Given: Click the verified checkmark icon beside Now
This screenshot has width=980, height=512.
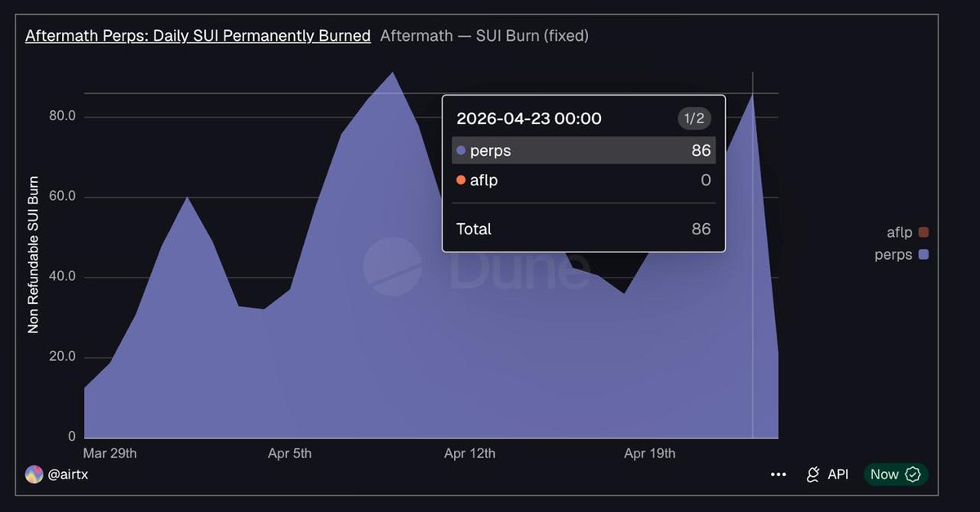Looking at the screenshot, I should point(913,474).
